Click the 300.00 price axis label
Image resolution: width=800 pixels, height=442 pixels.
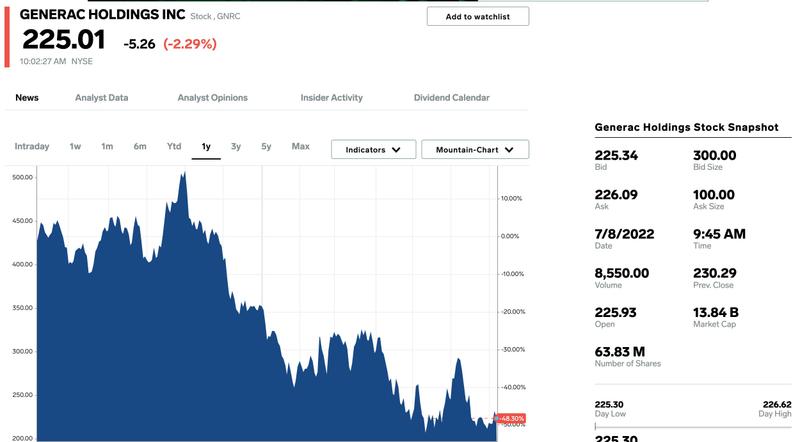tap(22, 351)
